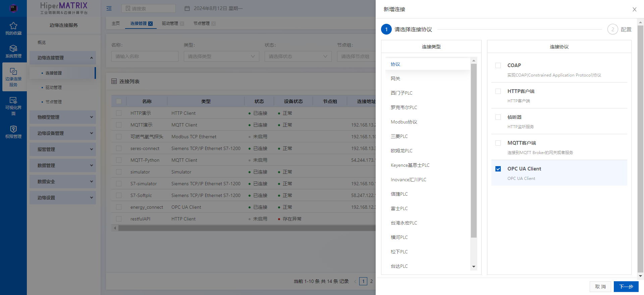Select 连接管理 submenu item
The width and height of the screenshot is (644, 295).
click(x=63, y=73)
